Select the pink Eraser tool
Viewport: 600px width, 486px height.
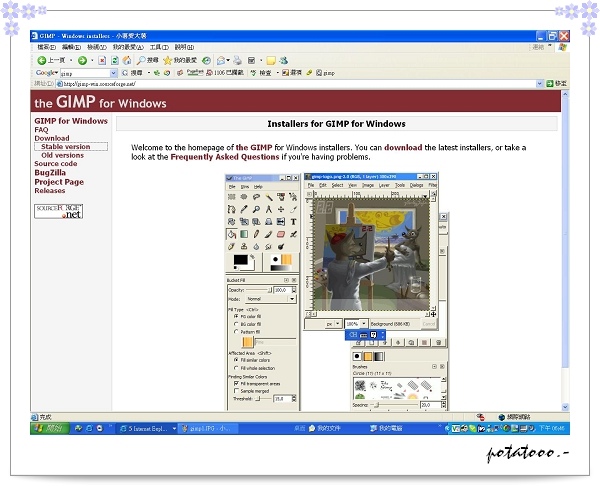click(x=281, y=234)
